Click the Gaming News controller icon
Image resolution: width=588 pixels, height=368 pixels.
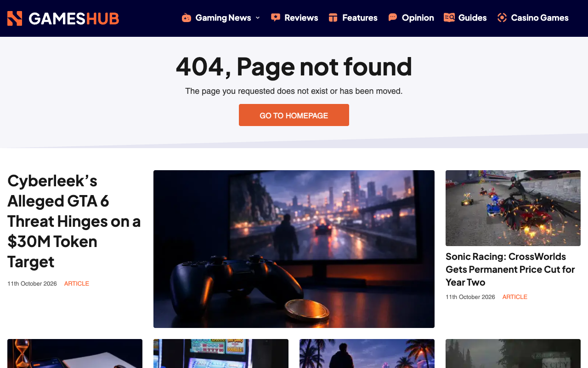click(187, 18)
